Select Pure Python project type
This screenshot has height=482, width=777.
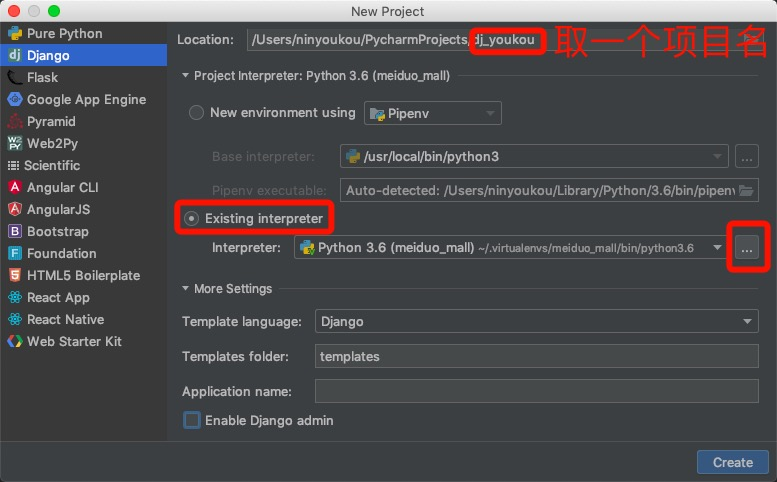83,33
